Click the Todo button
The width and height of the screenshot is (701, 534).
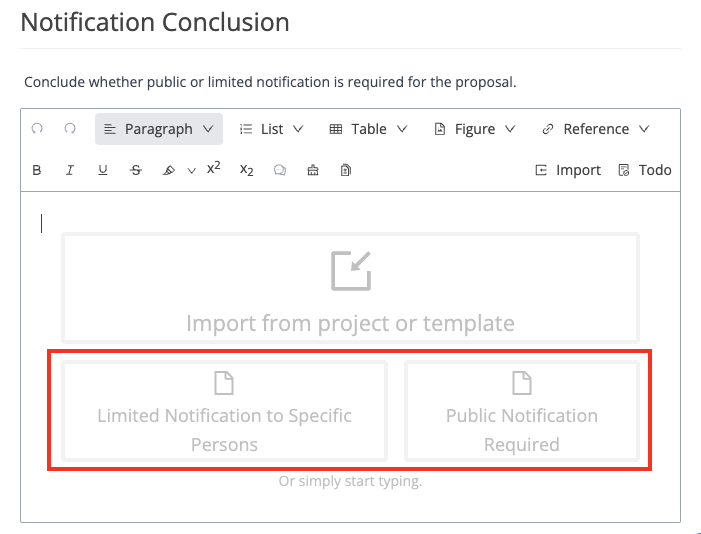click(x=645, y=170)
